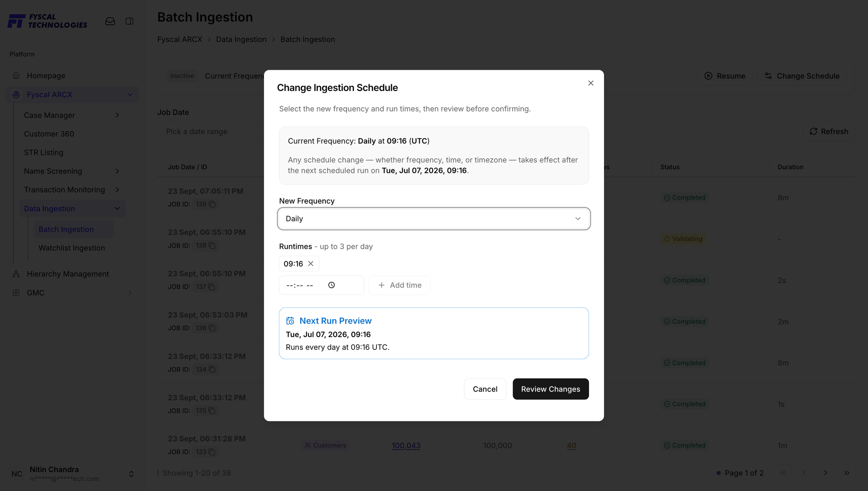Collapse the Fyscal ARCX section chevron
Viewport: 868px width, 491px height.
click(x=130, y=95)
